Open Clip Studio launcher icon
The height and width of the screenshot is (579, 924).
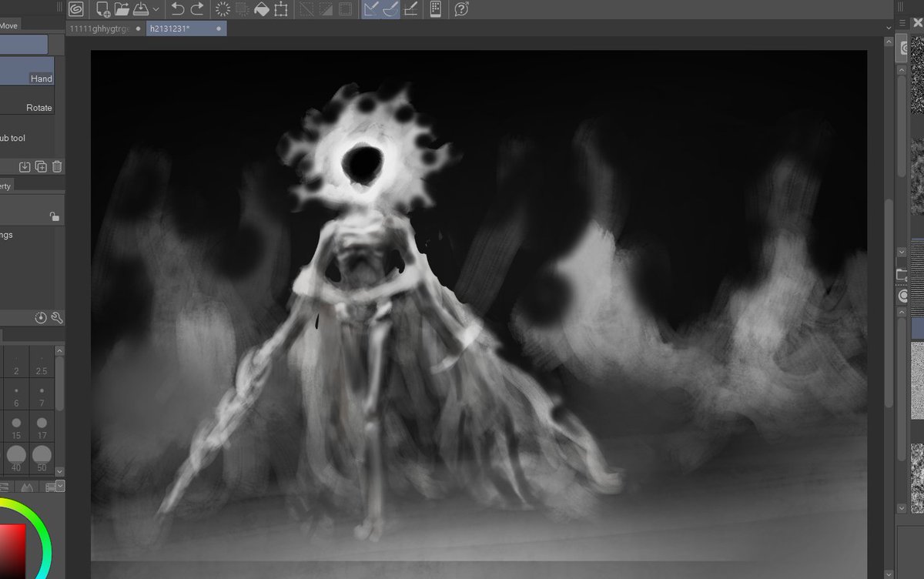[x=76, y=9]
